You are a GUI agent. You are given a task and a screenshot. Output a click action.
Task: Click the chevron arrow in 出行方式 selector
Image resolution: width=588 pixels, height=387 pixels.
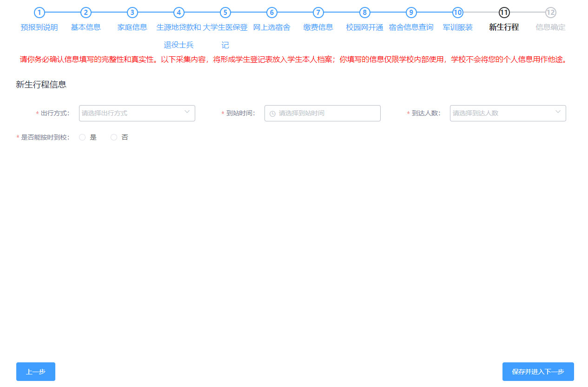tap(187, 112)
